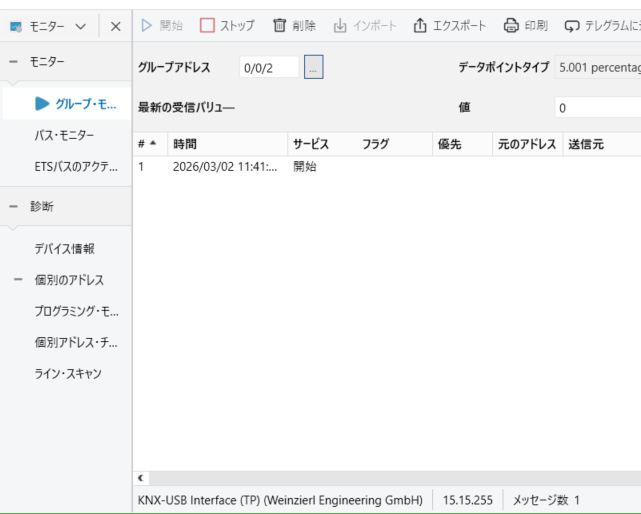Screen dimensions: 641x514
Task: Sort by the 時間 column header
Action: coord(185,144)
